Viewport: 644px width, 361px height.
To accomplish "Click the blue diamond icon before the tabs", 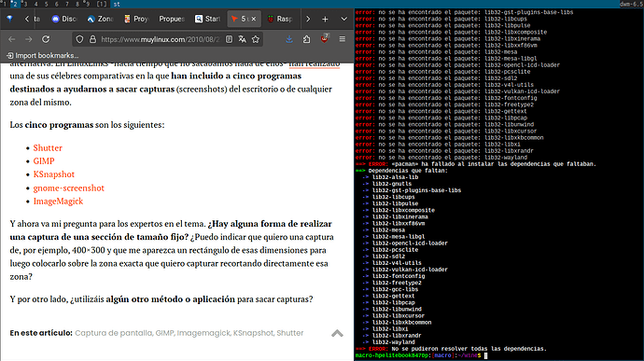I will 10,19.
